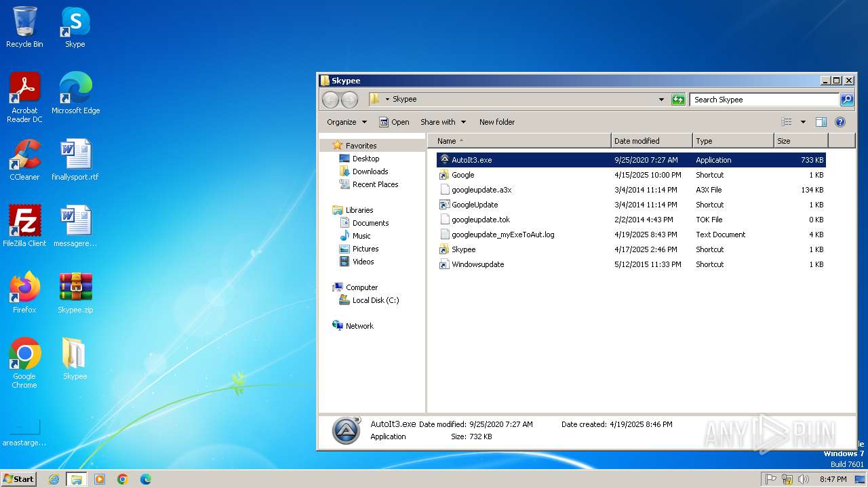The height and width of the screenshot is (488, 868).
Task: Select googleupdate_myExeToAut.log file
Action: tap(631, 235)
